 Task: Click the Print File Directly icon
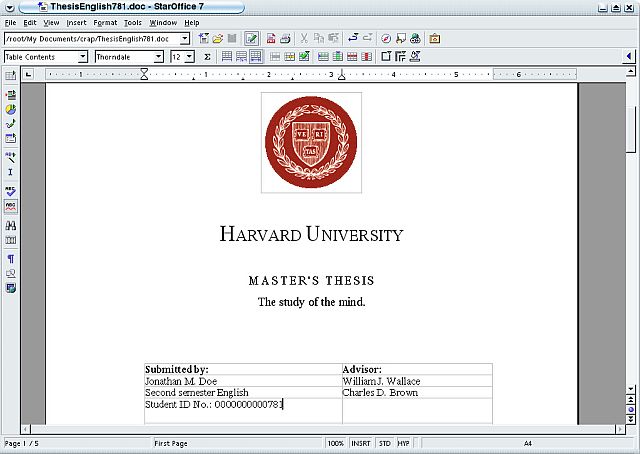pos(285,39)
